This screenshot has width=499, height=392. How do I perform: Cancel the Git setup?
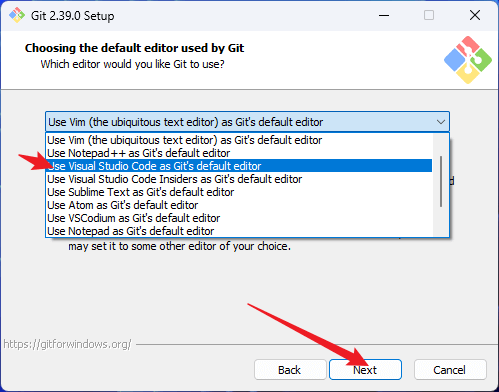pyautogui.click(x=450, y=370)
